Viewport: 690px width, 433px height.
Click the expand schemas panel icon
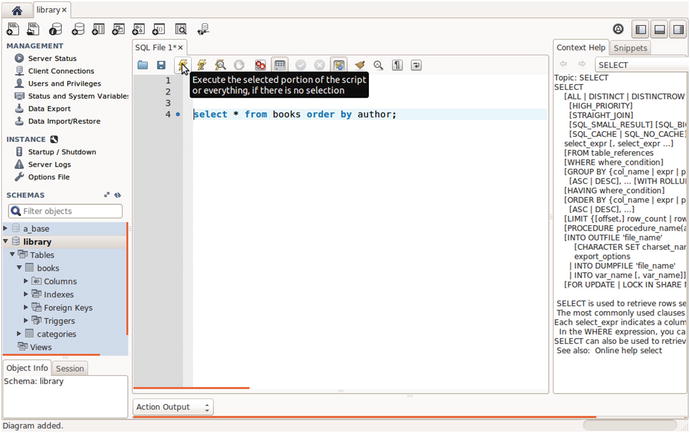tap(107, 195)
